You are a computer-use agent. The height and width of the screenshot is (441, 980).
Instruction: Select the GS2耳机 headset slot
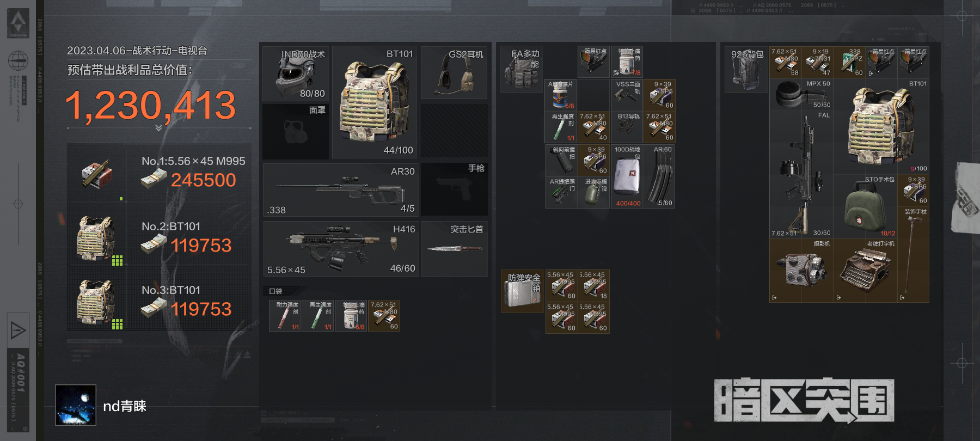tap(454, 72)
